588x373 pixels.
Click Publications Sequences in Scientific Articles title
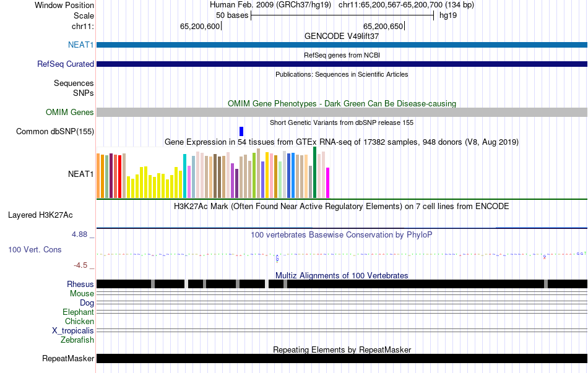[x=342, y=74]
